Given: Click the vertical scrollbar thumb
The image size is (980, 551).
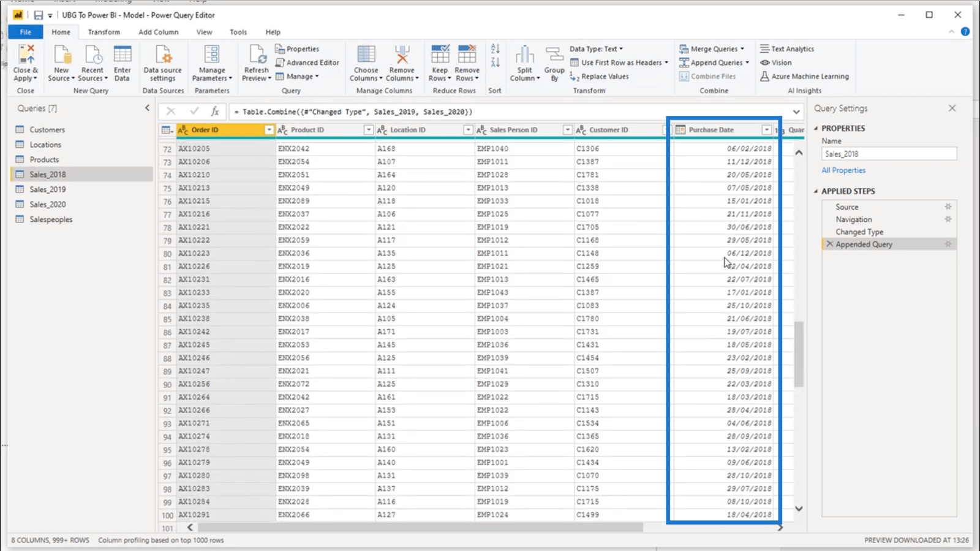Looking at the screenshot, I should click(x=799, y=354).
